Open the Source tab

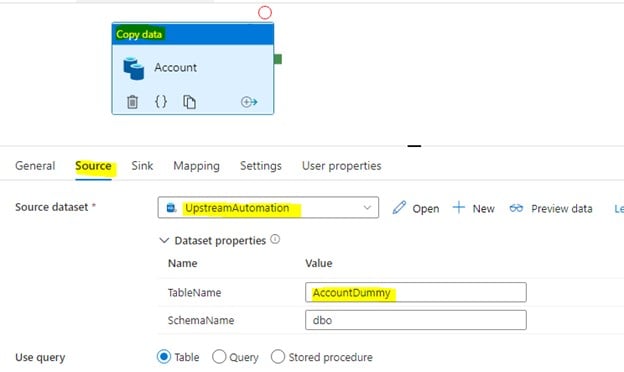tap(94, 166)
